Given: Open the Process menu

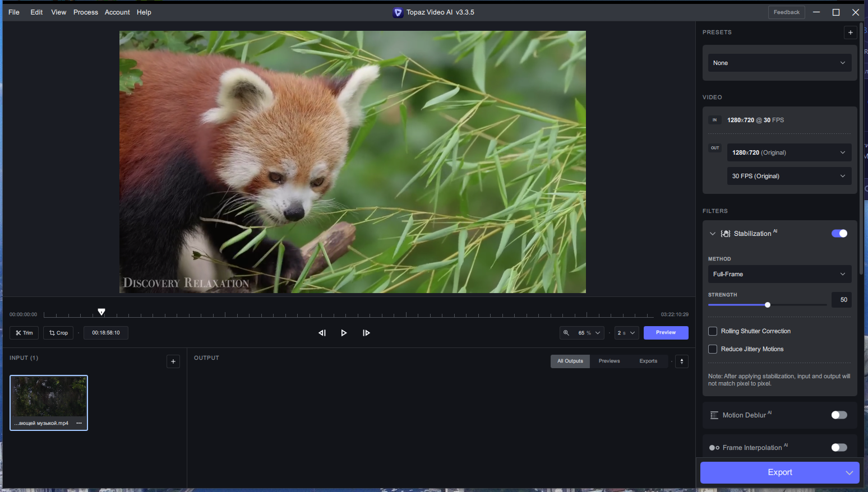Looking at the screenshot, I should 86,12.
